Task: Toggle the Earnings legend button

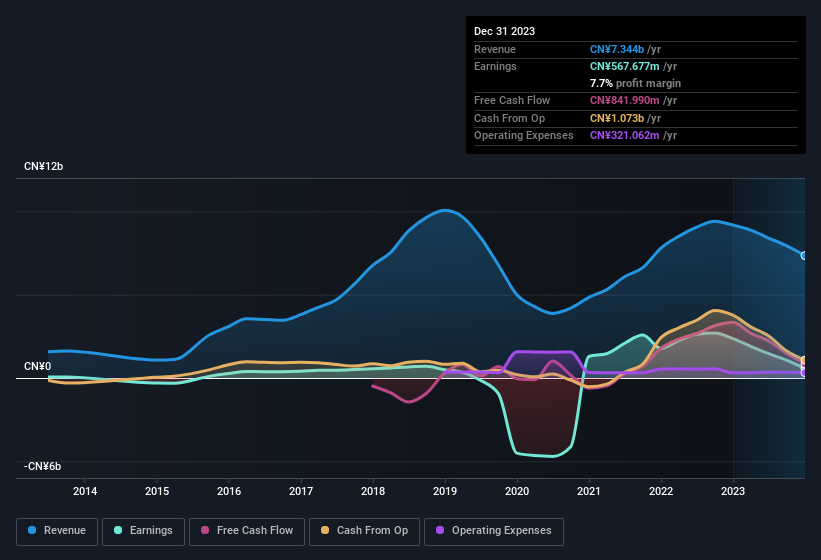Action: click(143, 531)
